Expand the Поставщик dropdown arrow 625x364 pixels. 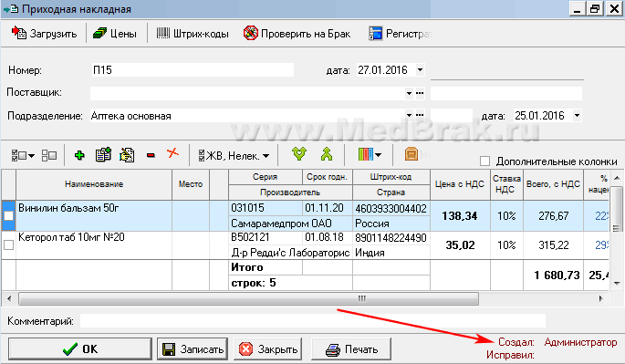tap(409, 93)
